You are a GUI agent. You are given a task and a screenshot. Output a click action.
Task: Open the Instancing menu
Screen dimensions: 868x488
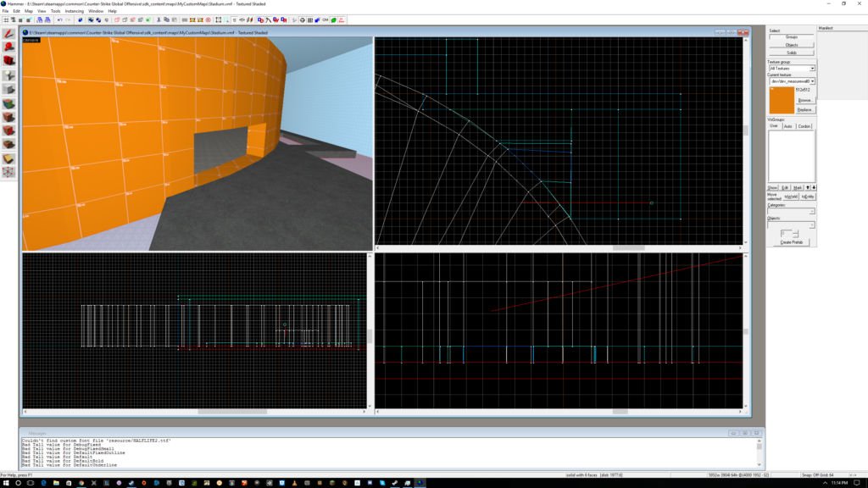tap(75, 11)
